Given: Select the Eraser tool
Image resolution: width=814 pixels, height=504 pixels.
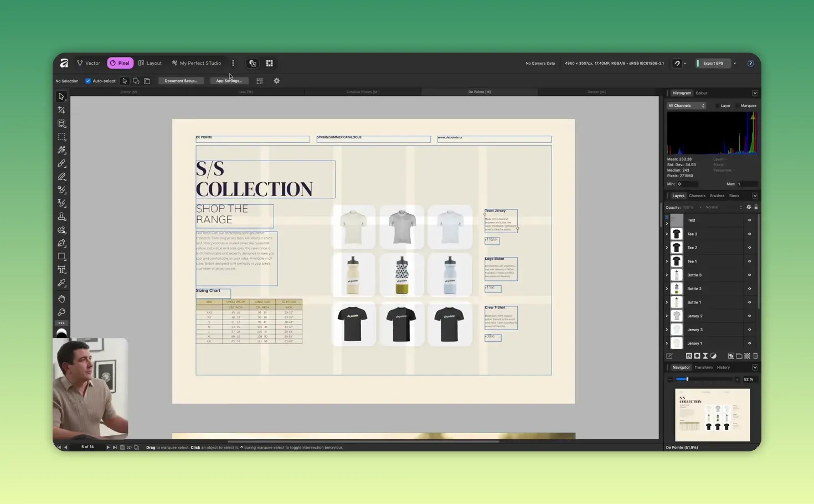Looking at the screenshot, I should (61, 177).
